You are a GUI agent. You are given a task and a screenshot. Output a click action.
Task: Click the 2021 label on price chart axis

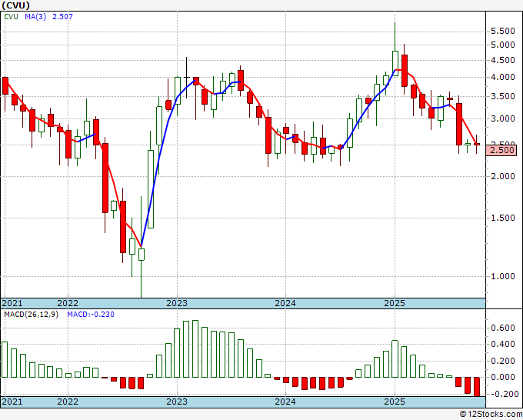12,303
